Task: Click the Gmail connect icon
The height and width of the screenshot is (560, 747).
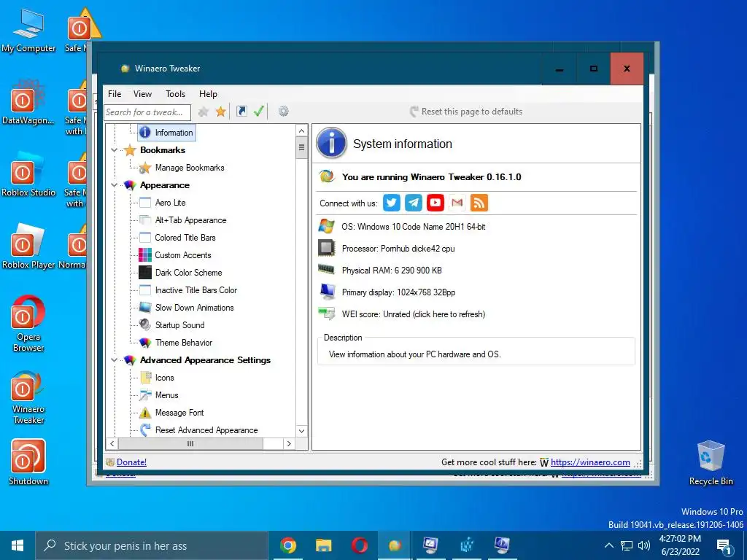Action: pos(457,203)
